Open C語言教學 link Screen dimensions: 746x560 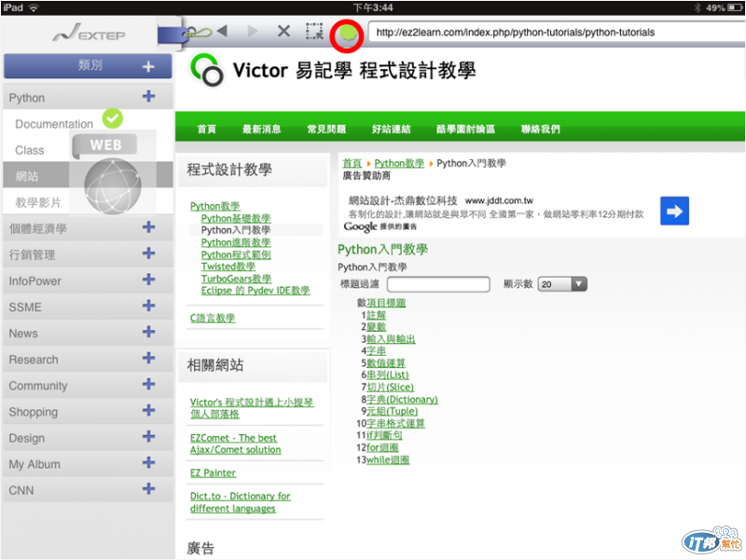point(213,318)
